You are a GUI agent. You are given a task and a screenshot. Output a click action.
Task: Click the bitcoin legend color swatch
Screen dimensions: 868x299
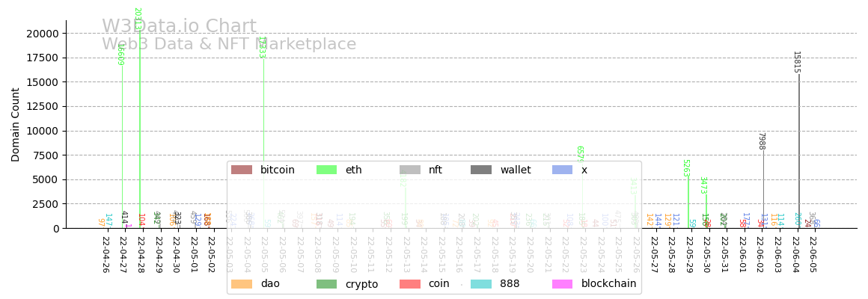point(242,170)
